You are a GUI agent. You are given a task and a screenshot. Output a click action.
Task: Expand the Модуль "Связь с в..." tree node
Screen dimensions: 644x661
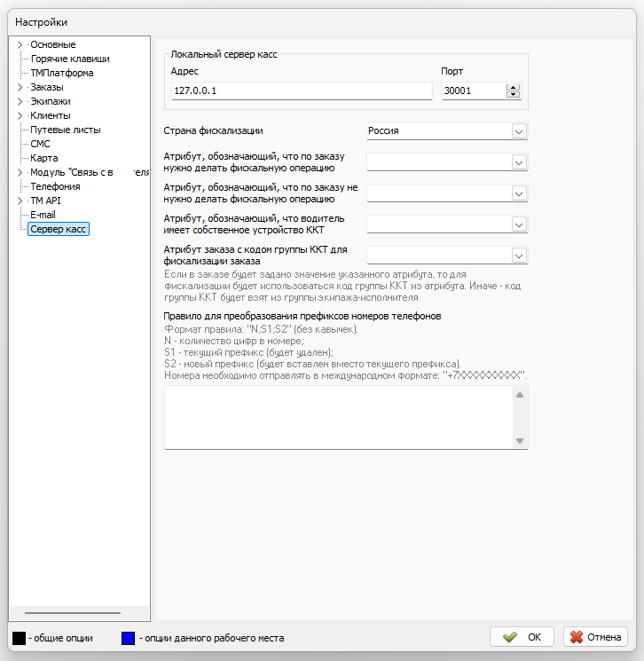[x=20, y=172]
